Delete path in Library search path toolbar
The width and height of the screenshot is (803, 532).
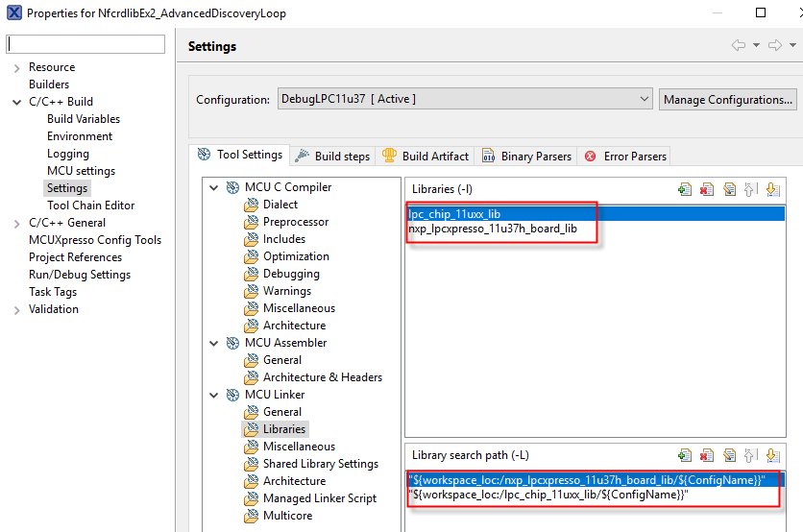(707, 455)
